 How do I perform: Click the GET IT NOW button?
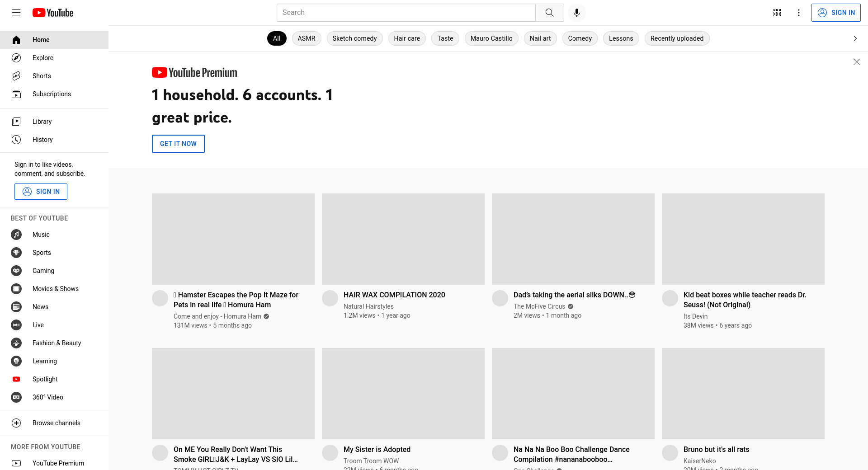click(178, 144)
